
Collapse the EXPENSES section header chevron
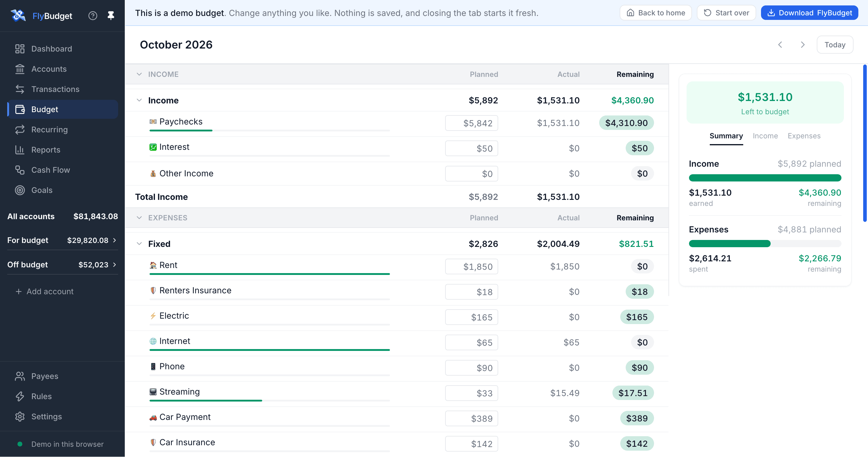tap(139, 218)
